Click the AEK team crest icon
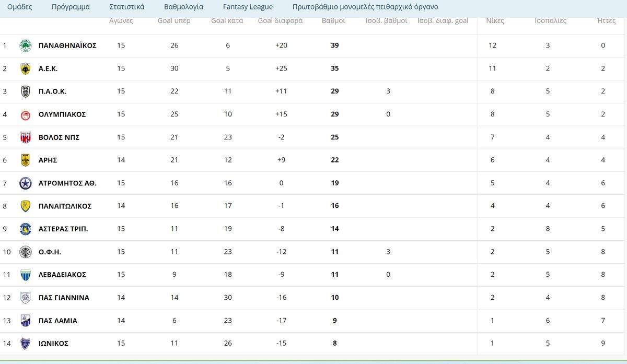Screen dimensions: 627x364 click(x=25, y=69)
